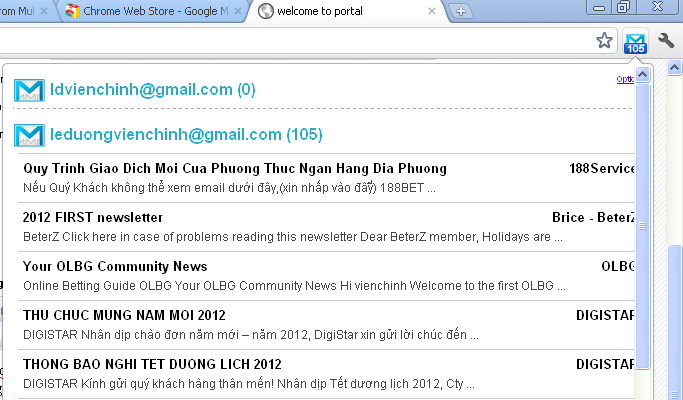Click the 188BET email preview snippet

click(229, 188)
